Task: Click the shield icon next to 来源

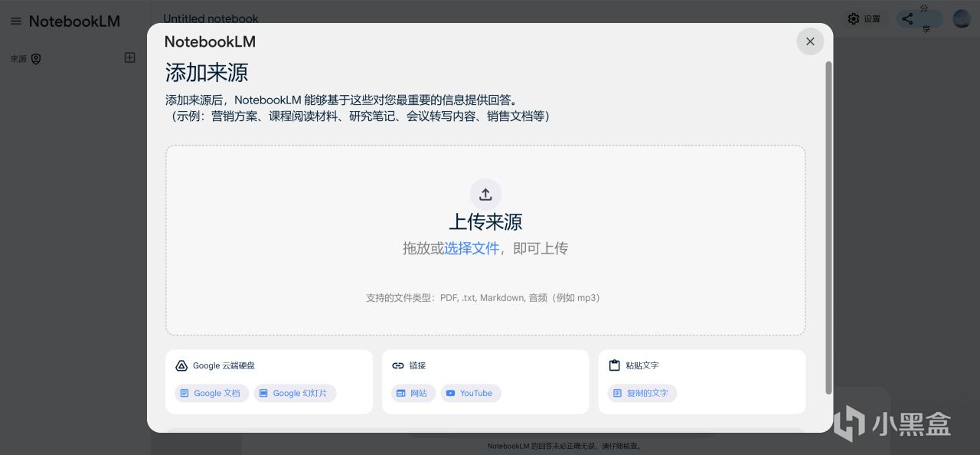Action: coord(36,59)
